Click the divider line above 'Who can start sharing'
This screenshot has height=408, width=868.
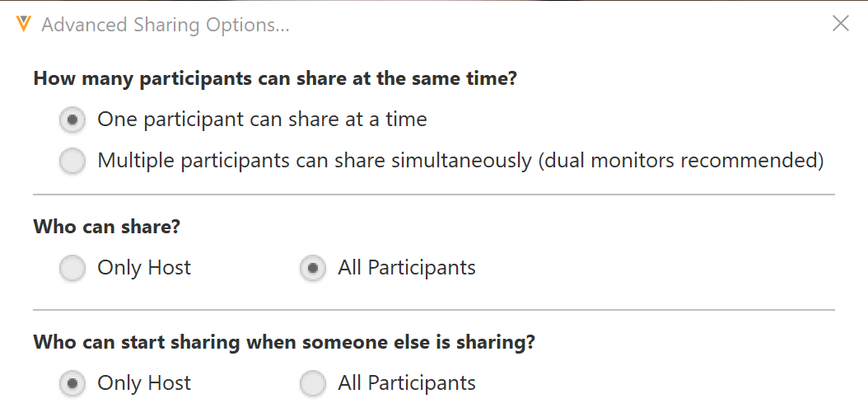tap(433, 310)
